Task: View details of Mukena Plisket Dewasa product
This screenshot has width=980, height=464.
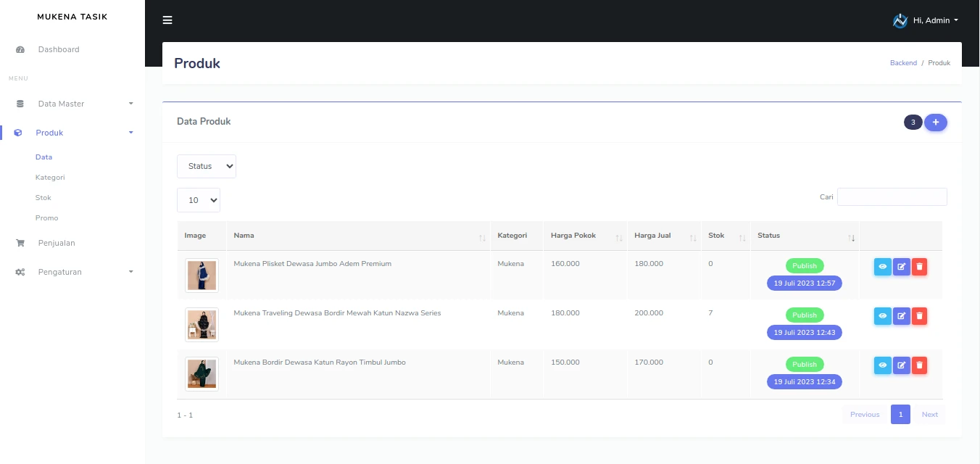Action: pyautogui.click(x=882, y=266)
